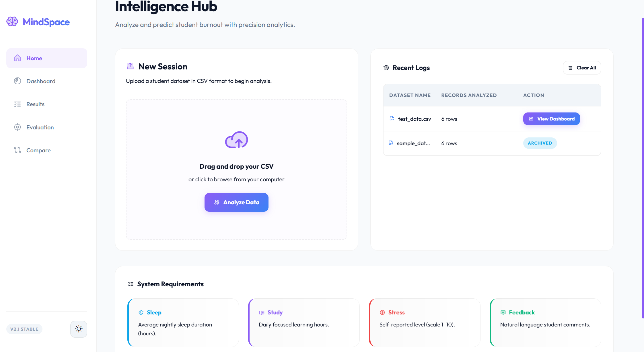Toggle the light/dark theme sun button
Viewport: 644px width, 352px height.
tap(79, 329)
